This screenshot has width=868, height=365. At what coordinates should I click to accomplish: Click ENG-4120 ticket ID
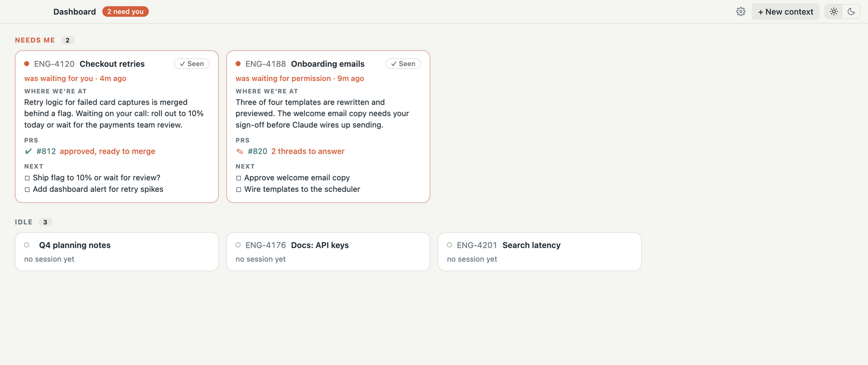point(54,64)
